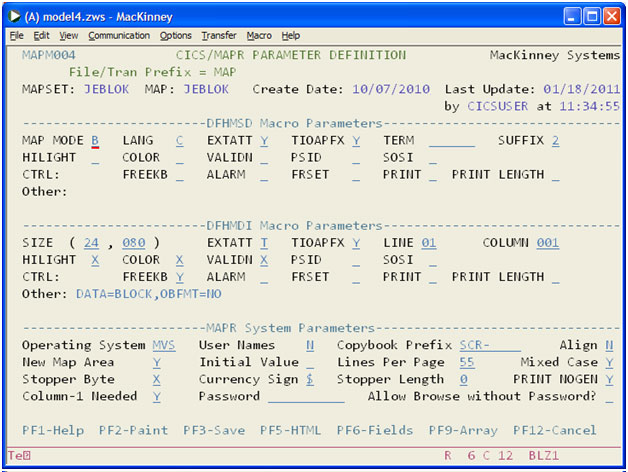Click the empty Password input field
This screenshot has width=628, height=472.
pos(306,397)
